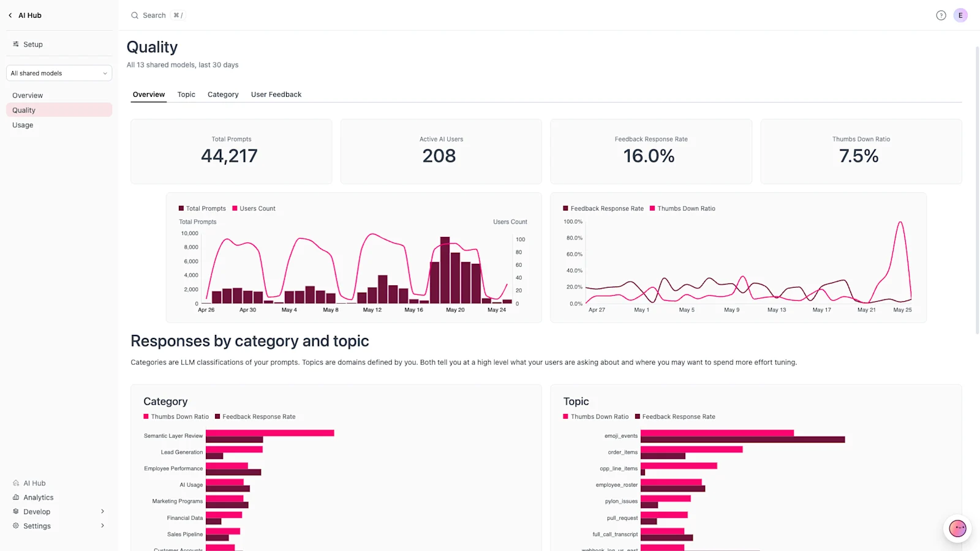Viewport: 980px width, 551px height.
Task: Click the Sales Pipeline category label
Action: pos(185,534)
